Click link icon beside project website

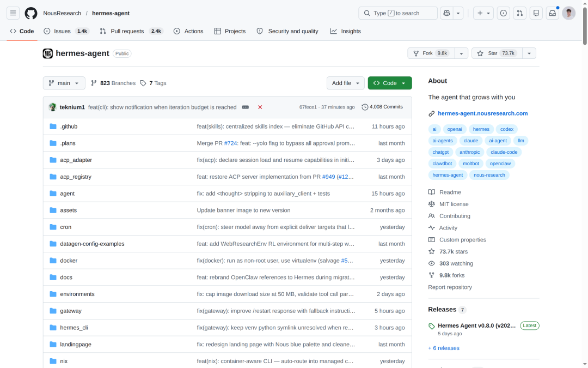(432, 113)
